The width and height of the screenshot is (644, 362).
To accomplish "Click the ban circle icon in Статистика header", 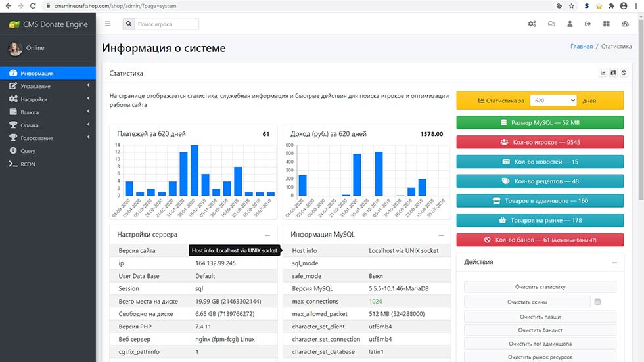I will pyautogui.click(x=624, y=73).
